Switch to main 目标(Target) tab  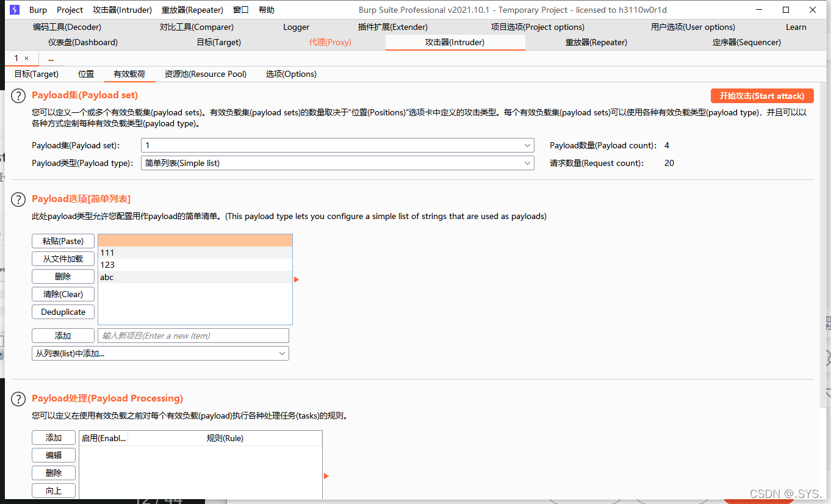click(219, 42)
